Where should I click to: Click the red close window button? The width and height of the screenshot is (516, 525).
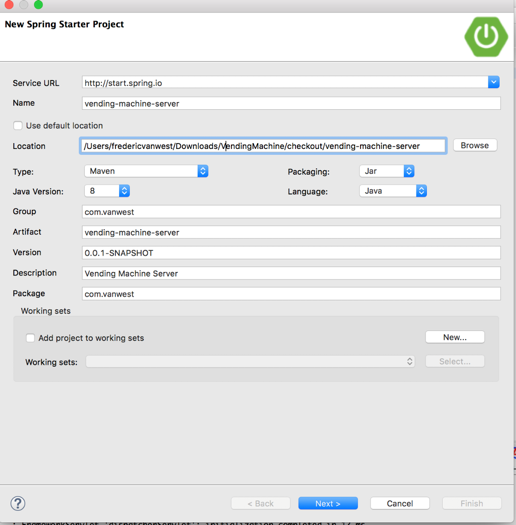(9, 4)
